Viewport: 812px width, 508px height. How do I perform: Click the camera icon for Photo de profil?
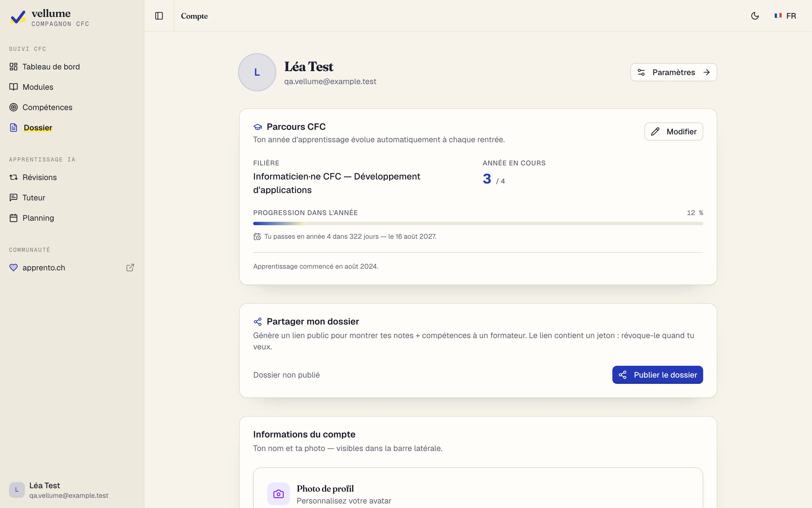click(x=279, y=494)
